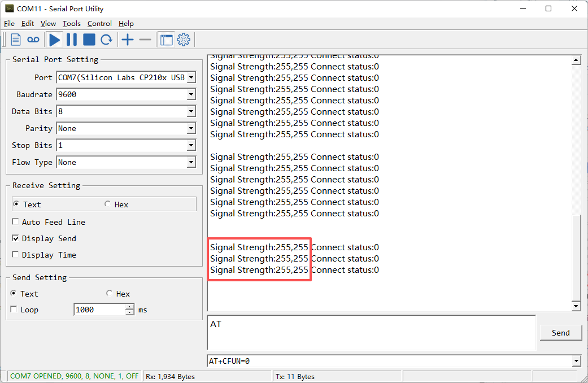
Task: Open the Control menu
Action: click(100, 24)
